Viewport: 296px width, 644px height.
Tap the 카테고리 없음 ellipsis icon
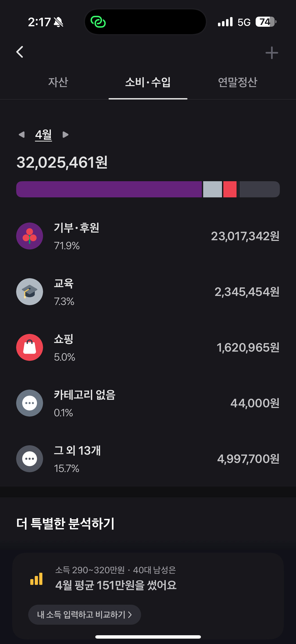click(x=29, y=403)
